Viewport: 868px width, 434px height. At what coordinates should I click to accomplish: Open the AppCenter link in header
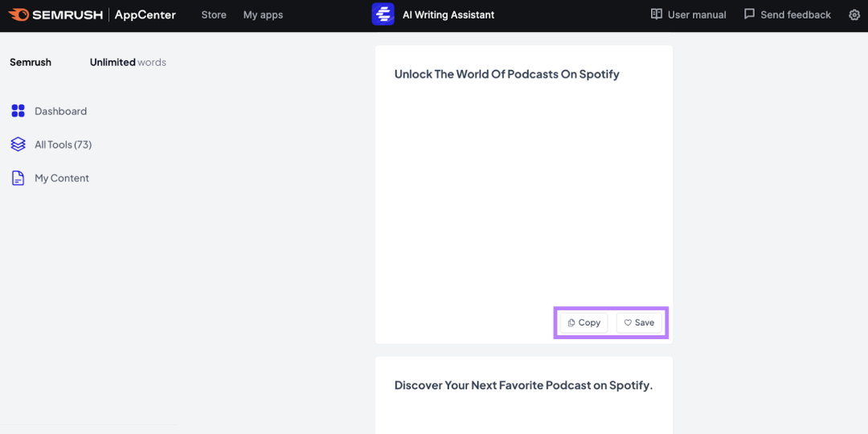(145, 15)
